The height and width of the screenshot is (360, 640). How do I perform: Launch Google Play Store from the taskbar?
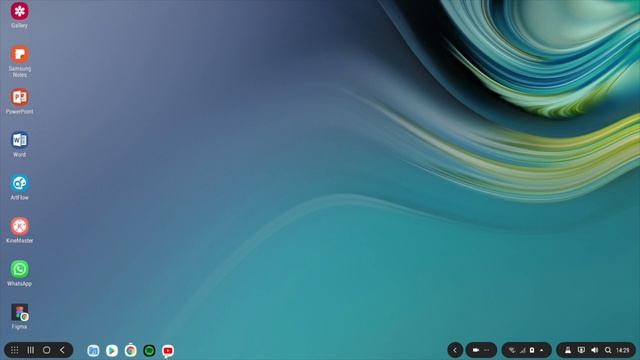coord(112,351)
